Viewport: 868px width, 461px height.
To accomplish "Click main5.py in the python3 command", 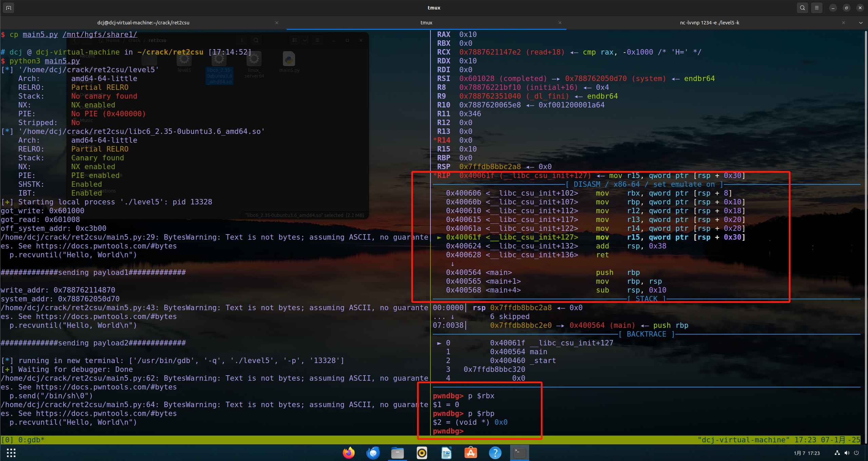I will (x=62, y=61).
